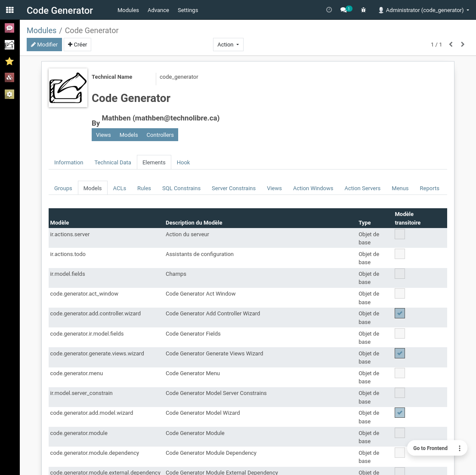476x475 pixels.
Task: Click the Modifier button
Action: tap(44, 44)
